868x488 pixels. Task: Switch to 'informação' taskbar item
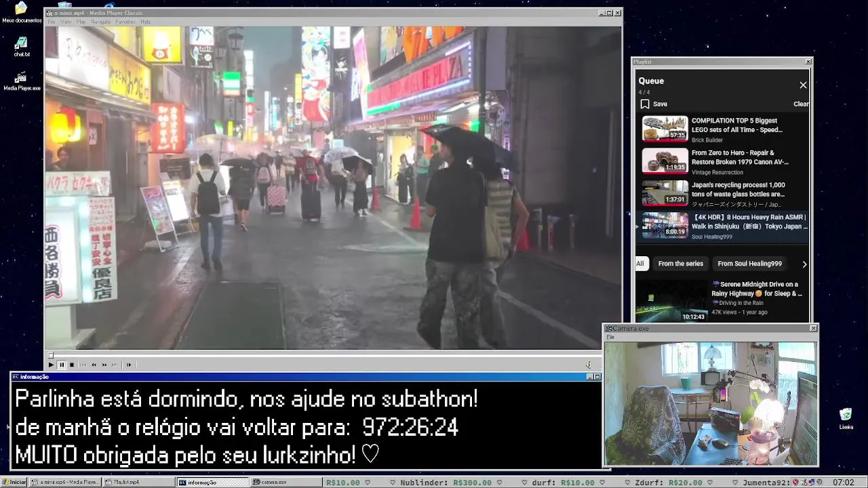[213, 482]
